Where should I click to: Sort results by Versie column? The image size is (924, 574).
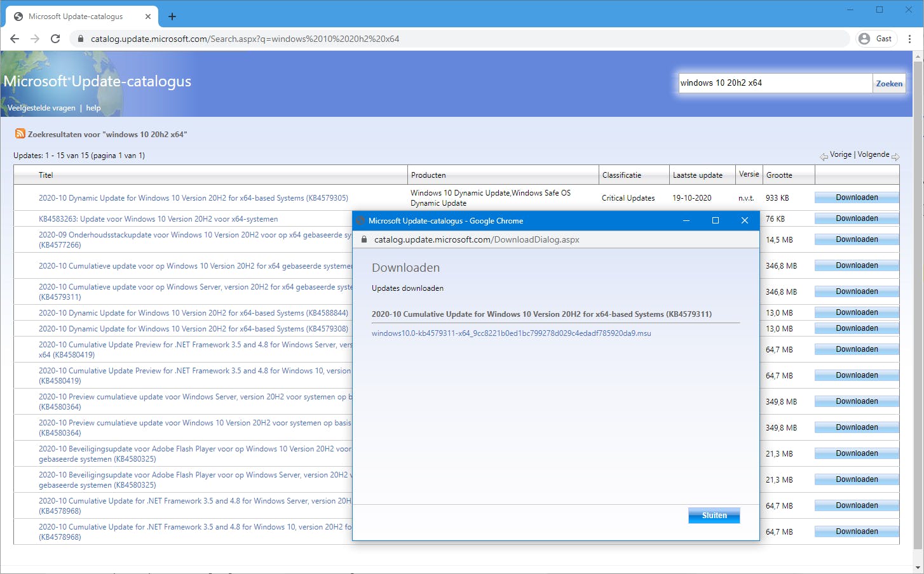point(749,174)
